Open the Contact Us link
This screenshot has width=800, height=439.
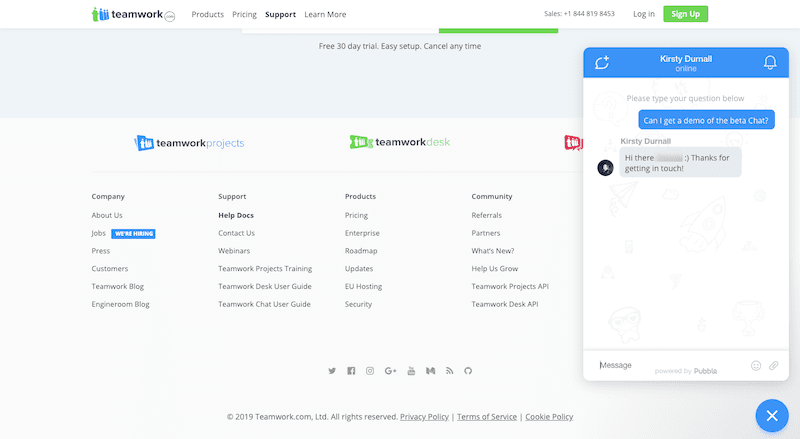click(236, 233)
